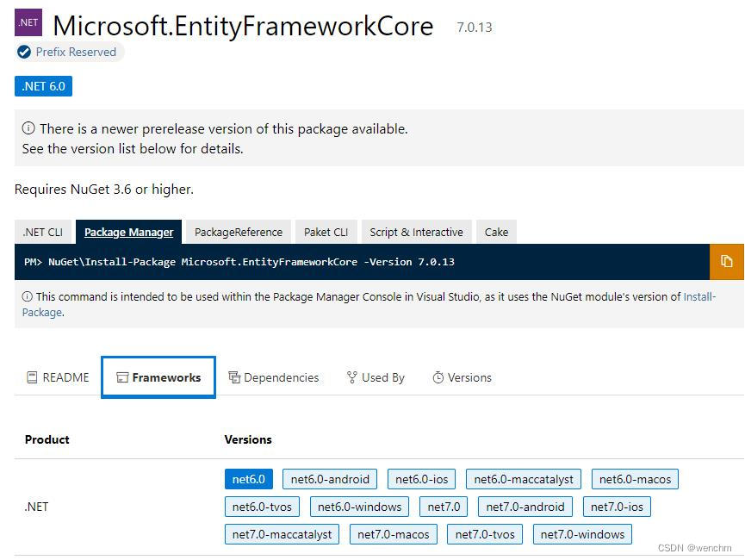
Task: Click the Microsoft.EntityFrameworkCore package title
Action: 243,26
